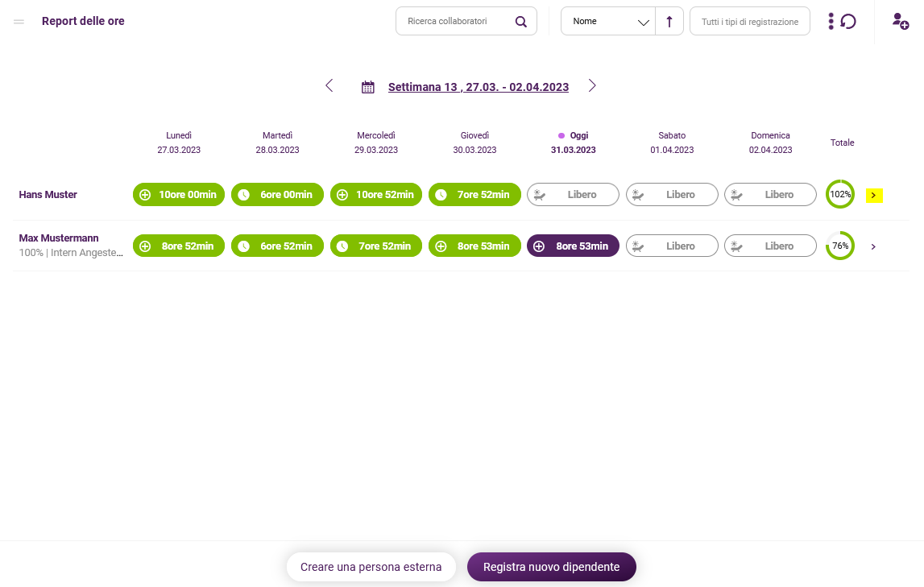Click the Mercoledì 29.03.2023 column header
Screen dimensions: 924x587
point(376,143)
